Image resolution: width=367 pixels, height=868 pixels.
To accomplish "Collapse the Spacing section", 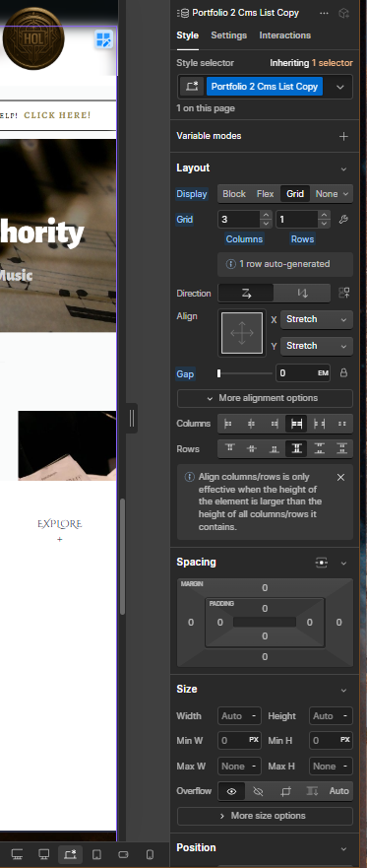I will [x=343, y=563].
